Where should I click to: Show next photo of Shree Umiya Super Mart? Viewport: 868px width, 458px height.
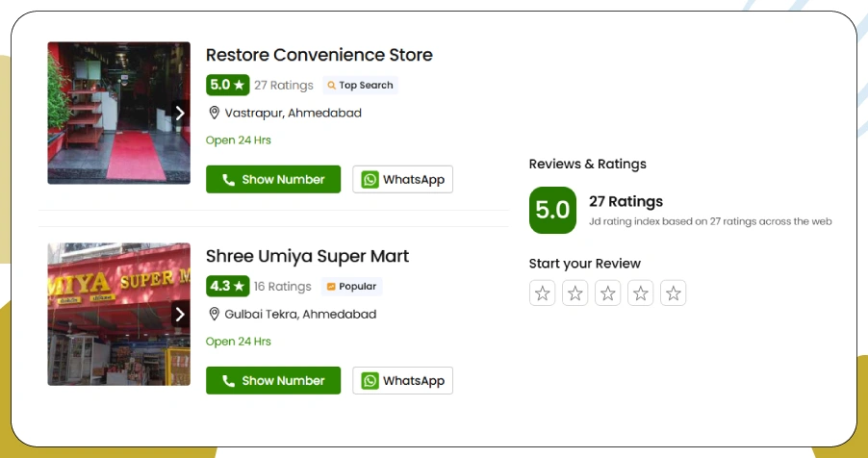coord(180,315)
